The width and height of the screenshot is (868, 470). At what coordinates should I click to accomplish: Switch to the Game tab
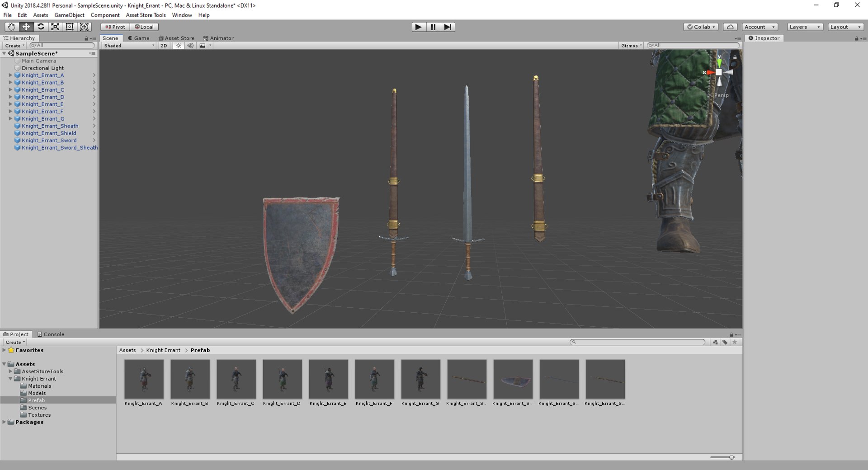(138, 38)
